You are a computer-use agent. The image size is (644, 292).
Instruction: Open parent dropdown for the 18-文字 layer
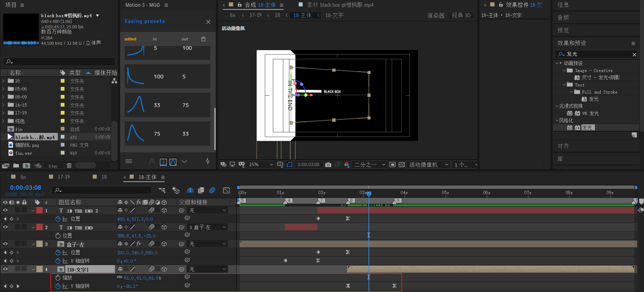coord(208,269)
